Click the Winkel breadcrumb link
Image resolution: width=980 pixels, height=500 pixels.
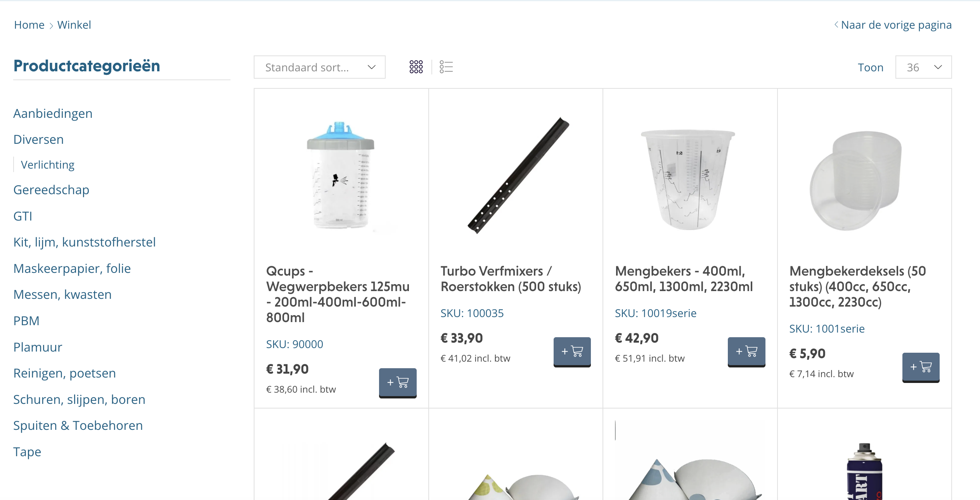[x=74, y=25]
